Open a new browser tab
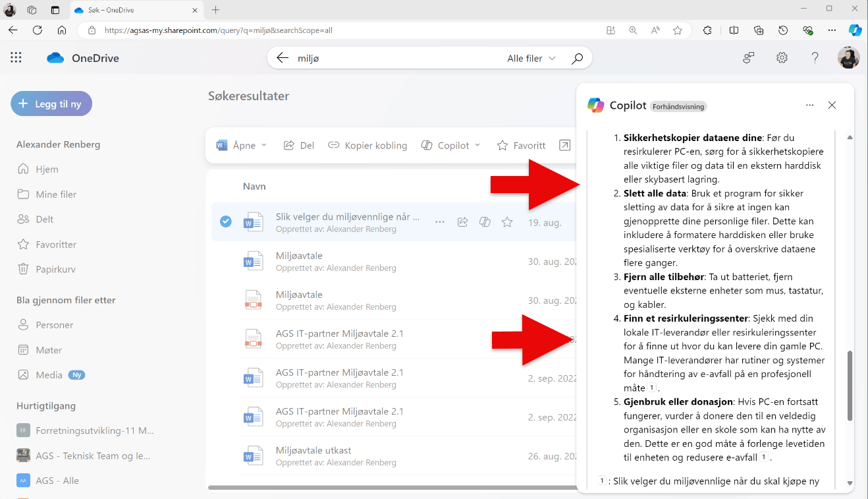Viewport: 868px width, 499px height. coord(215,10)
